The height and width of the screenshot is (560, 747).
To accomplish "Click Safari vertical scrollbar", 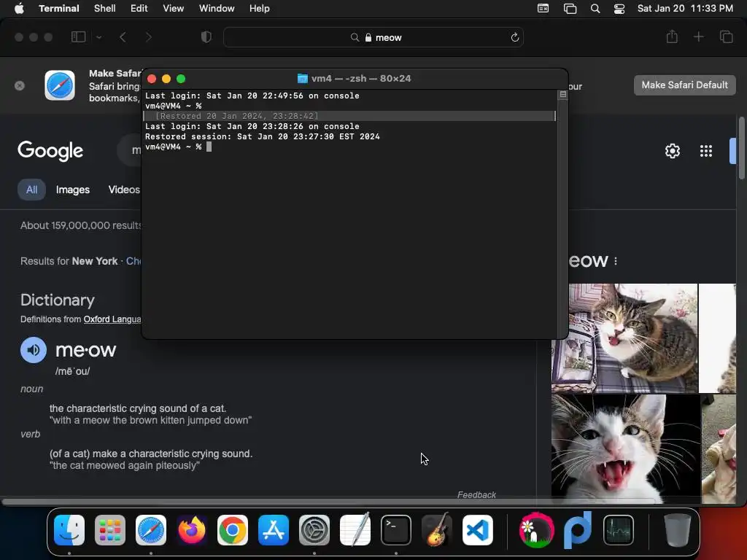I will click(741, 148).
